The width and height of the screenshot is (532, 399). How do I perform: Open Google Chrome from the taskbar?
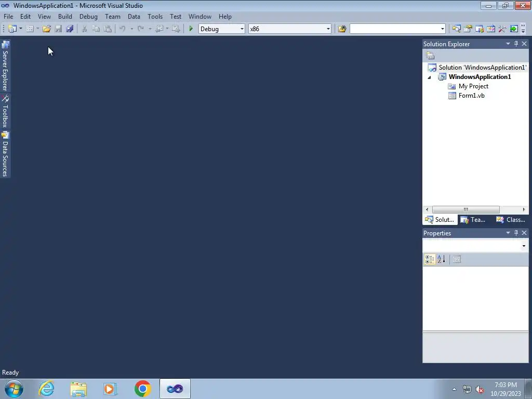(x=142, y=389)
